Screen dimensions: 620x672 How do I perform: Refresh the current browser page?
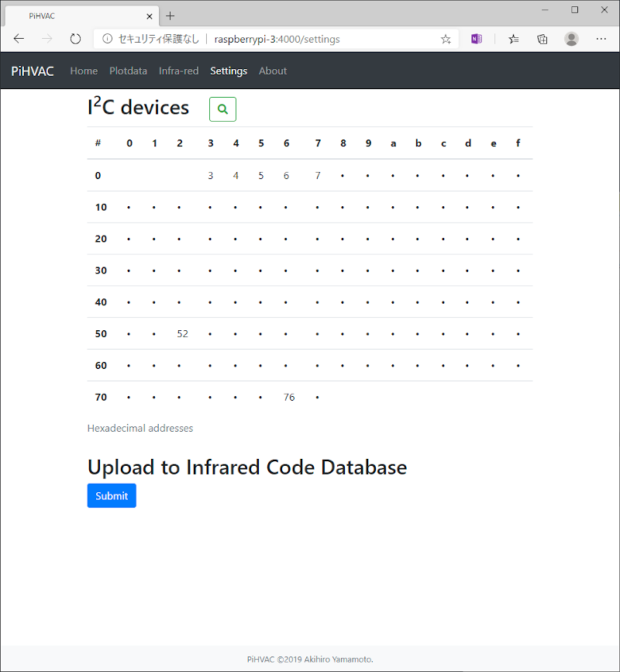coord(75,39)
